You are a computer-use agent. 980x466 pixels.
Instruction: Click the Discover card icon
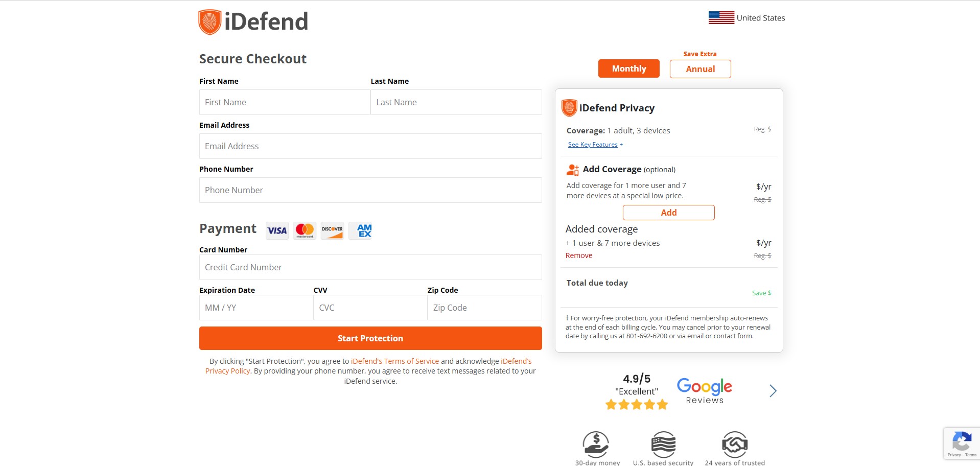[332, 230]
